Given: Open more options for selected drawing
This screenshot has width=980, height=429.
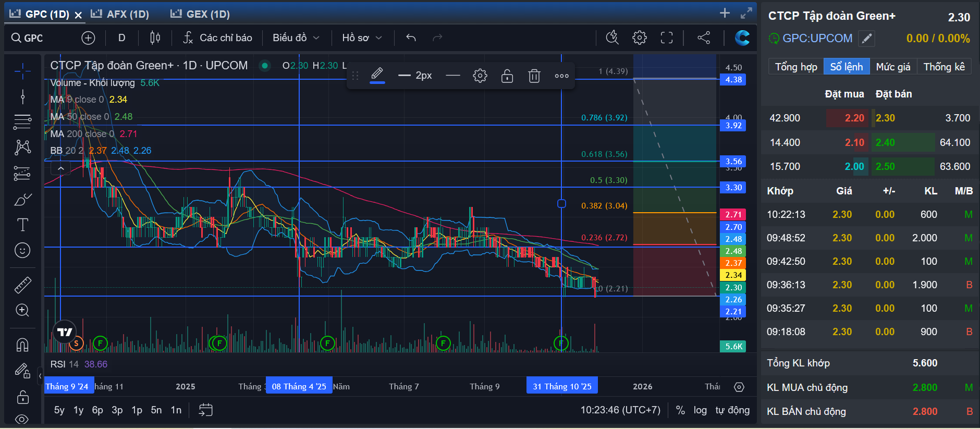Looking at the screenshot, I should click(561, 76).
